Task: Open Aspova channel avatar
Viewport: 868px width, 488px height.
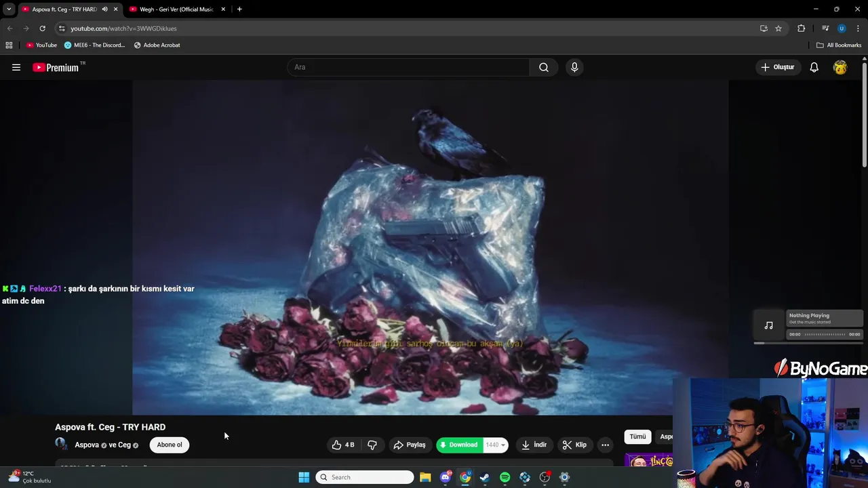Action: point(62,445)
